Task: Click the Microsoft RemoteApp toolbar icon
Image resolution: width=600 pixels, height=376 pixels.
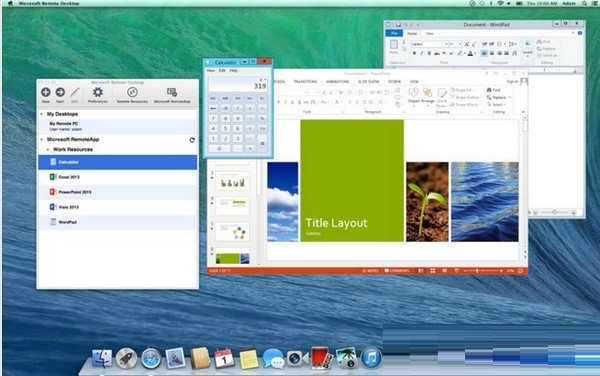Action: (x=172, y=92)
